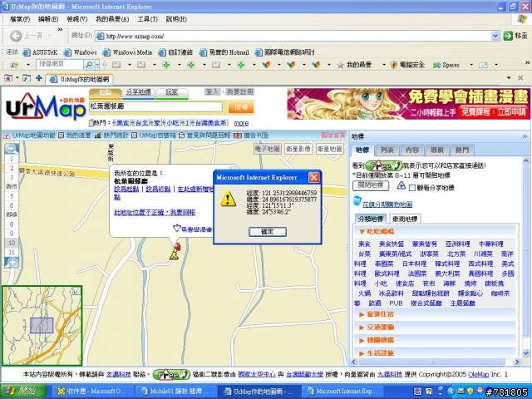The height and width of the screenshot is (399, 532).
Task: Click the Spaces icon in toolbar
Action: (436, 65)
